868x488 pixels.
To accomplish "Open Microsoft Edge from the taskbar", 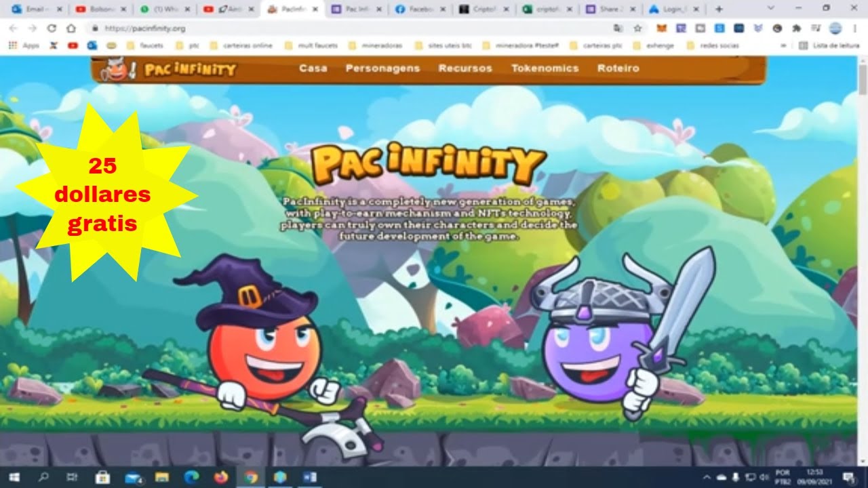I will (x=191, y=476).
